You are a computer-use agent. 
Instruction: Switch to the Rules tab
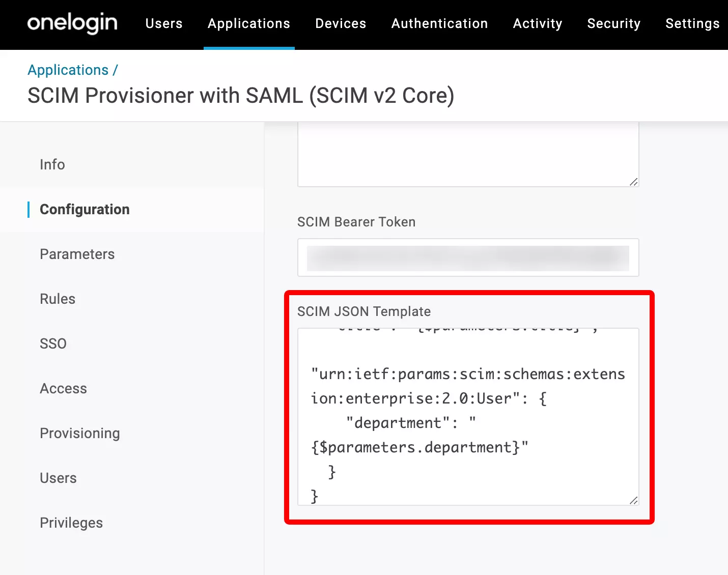[58, 299]
